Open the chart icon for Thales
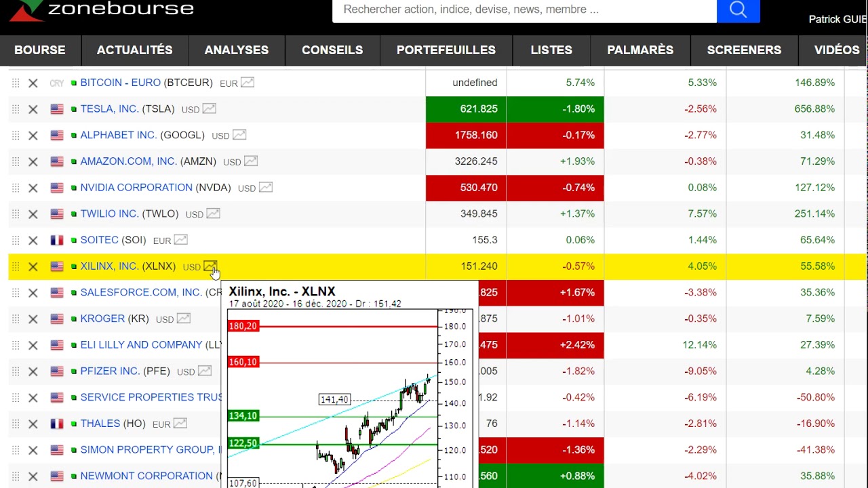The width and height of the screenshot is (868, 488). click(x=180, y=424)
